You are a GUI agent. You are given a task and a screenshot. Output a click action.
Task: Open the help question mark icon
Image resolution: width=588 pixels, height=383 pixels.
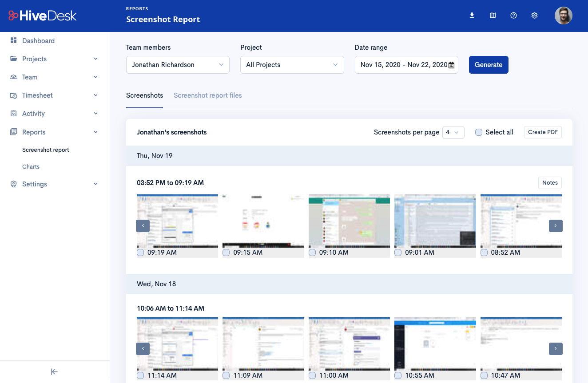click(x=513, y=16)
